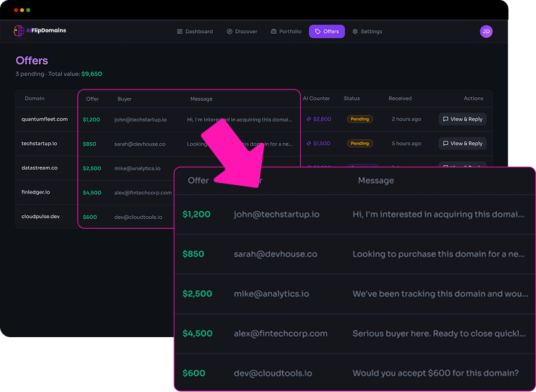The image size is (536, 392).
Task: Click the $4,500 offer in enlarged panel
Action: [197, 334]
